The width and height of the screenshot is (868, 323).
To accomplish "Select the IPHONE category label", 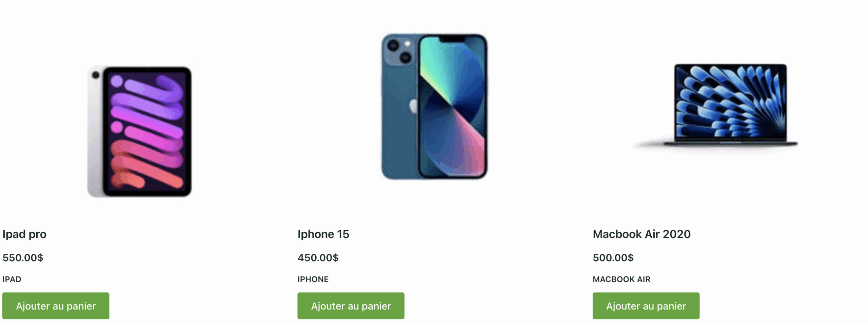I will click(x=313, y=279).
